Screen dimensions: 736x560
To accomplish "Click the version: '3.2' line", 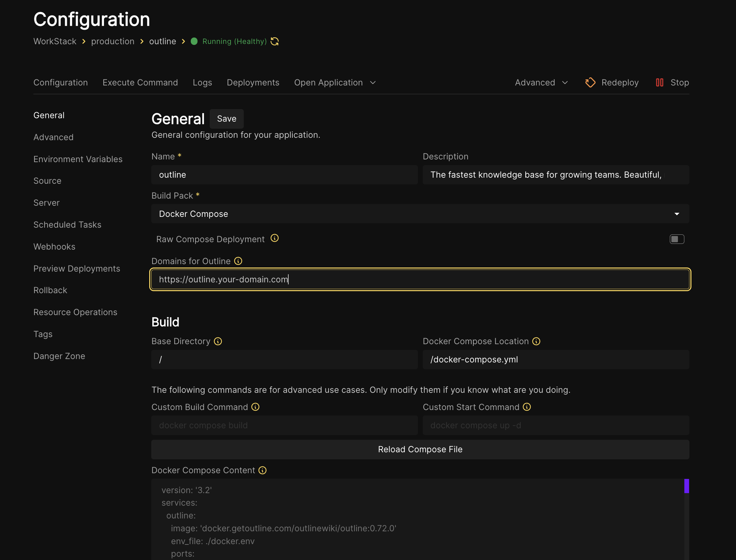I will pos(187,490).
